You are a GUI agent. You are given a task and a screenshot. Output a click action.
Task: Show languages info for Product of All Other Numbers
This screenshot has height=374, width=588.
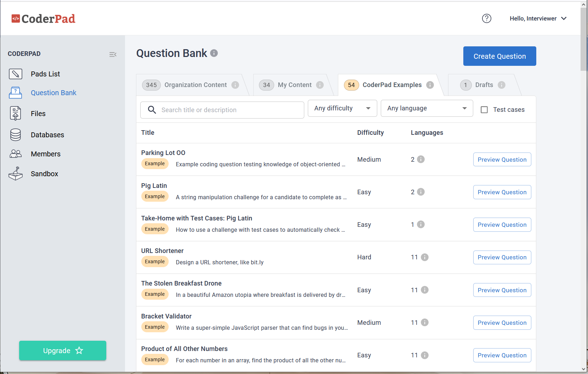[425, 355]
